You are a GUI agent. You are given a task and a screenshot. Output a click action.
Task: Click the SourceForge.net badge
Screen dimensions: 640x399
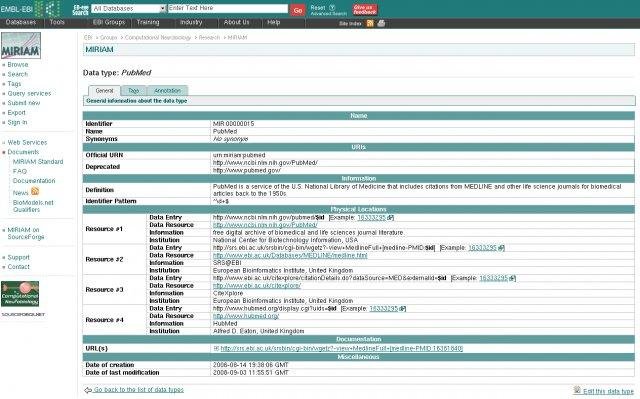[23, 315]
